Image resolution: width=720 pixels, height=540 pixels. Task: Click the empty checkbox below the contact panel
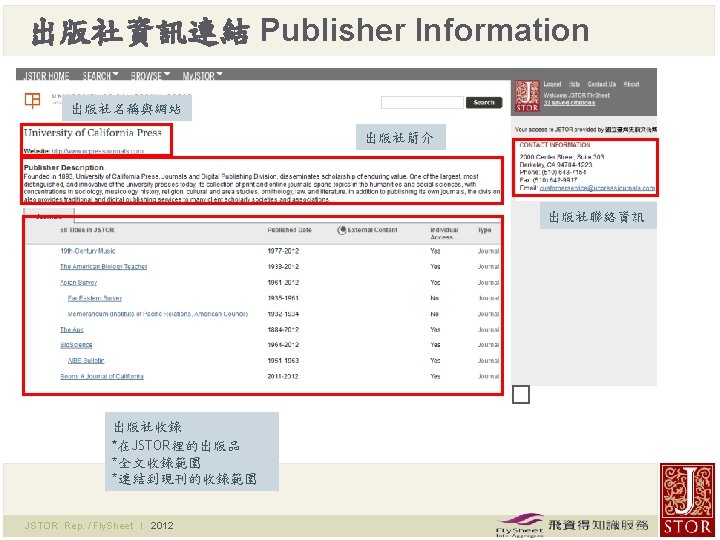pyautogui.click(x=521, y=395)
